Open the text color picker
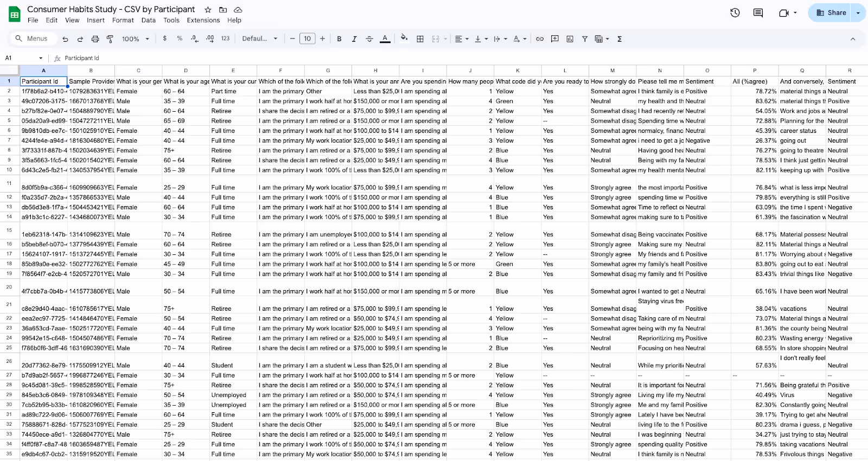The height and width of the screenshot is (461, 868). [x=385, y=39]
